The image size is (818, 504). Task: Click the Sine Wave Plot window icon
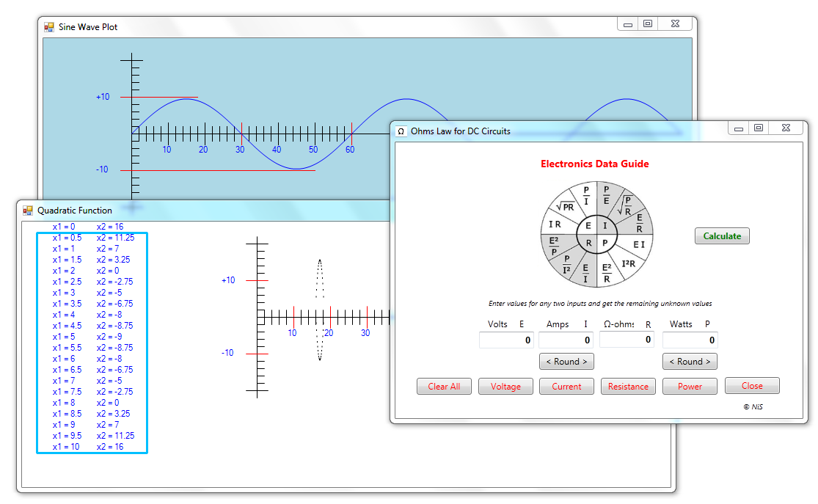click(x=49, y=27)
